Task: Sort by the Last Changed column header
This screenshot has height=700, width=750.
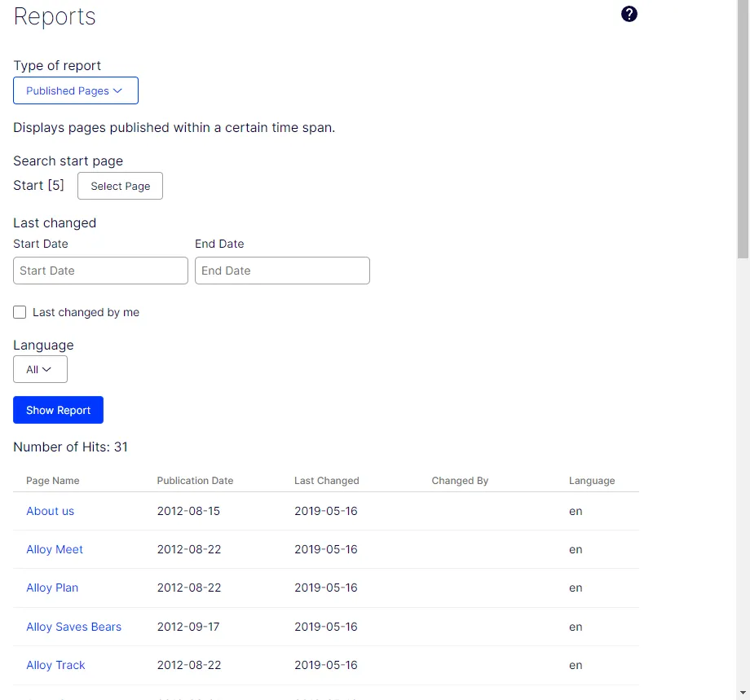Action: coord(327,481)
